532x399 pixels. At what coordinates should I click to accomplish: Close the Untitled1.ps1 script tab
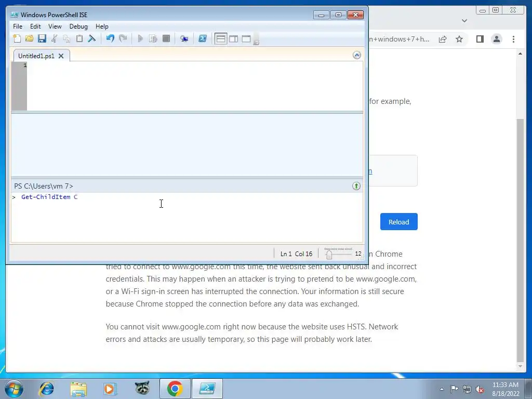coord(61,56)
